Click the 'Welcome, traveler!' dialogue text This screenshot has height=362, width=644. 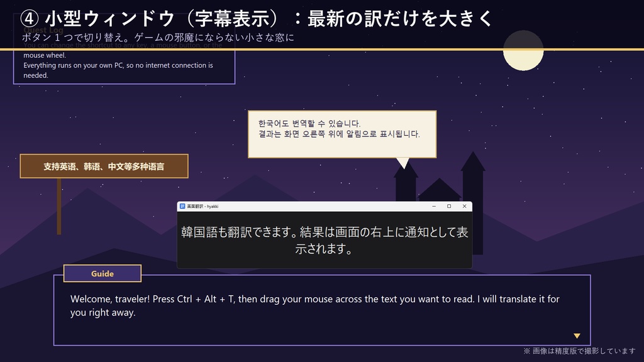[x=314, y=305]
